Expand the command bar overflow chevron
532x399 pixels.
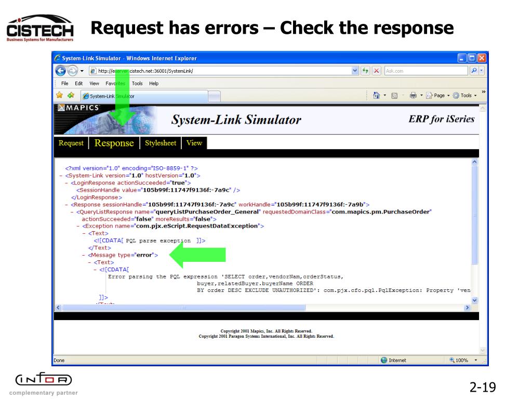pos(484,92)
